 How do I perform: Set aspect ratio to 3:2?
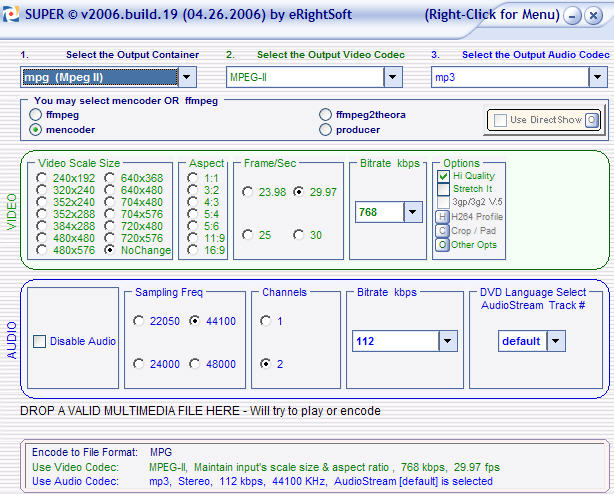(x=193, y=190)
